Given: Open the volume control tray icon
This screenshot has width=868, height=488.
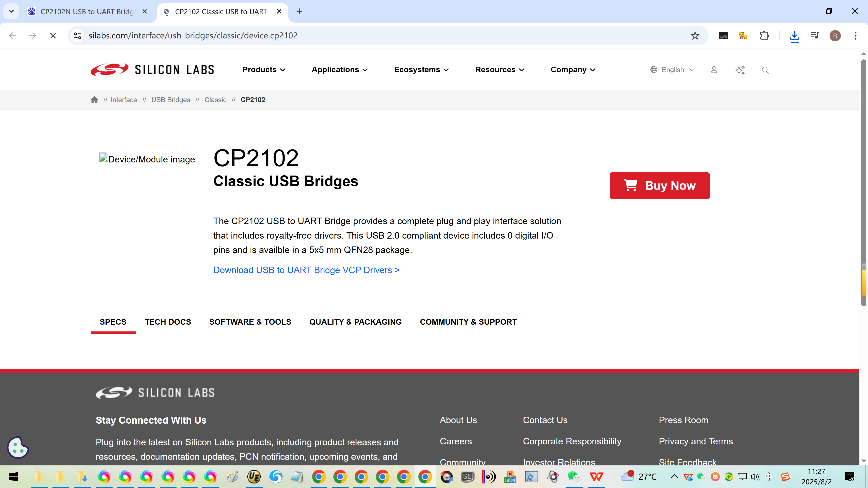Looking at the screenshot, I should pos(755,476).
